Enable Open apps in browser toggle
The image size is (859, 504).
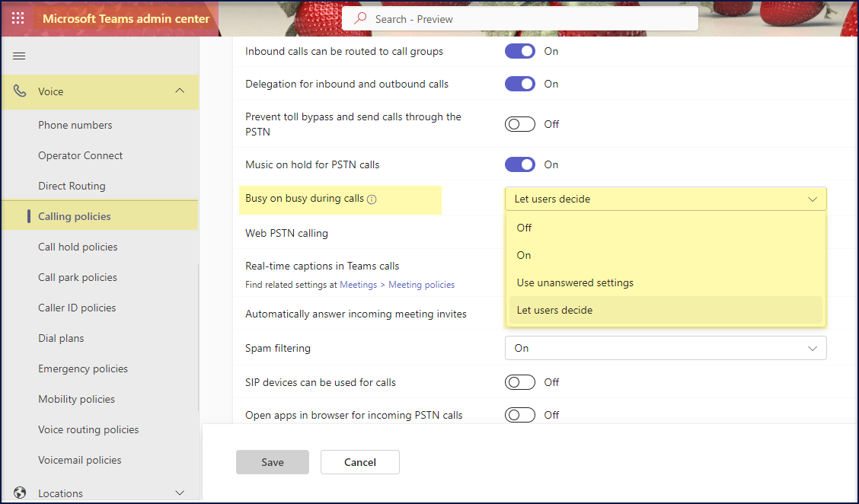pyautogui.click(x=520, y=415)
